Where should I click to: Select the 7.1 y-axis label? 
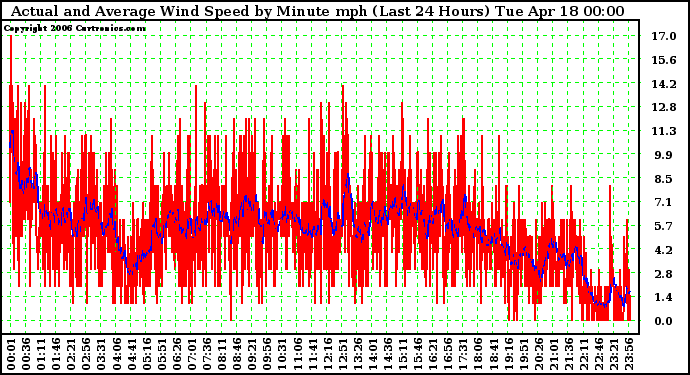(664, 202)
